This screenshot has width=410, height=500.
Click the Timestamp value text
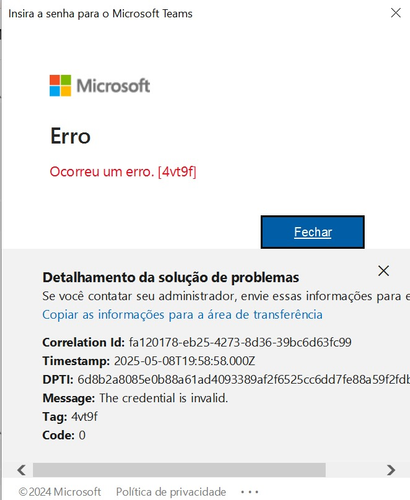coord(185,361)
